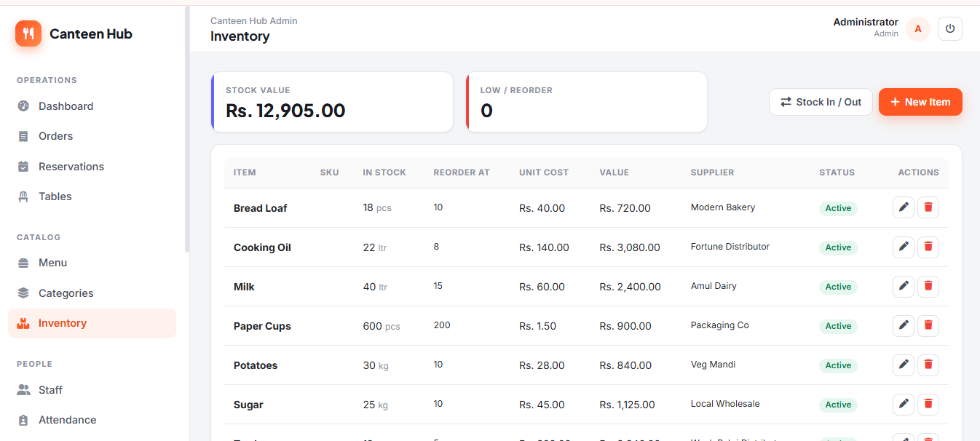Screen dimensions: 980x441
Task: Open the Stock In / Out dialog
Action: coord(821,102)
